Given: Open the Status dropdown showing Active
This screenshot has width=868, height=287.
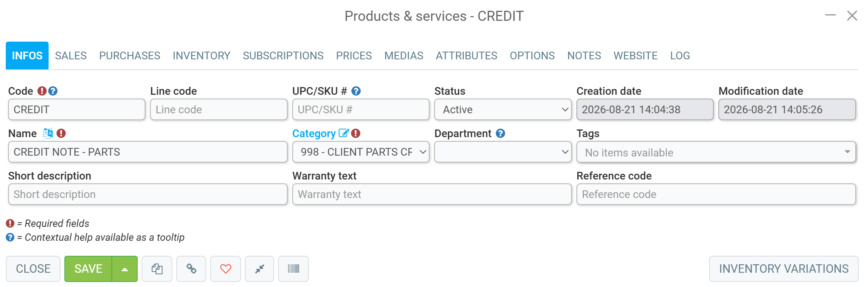Looking at the screenshot, I should tap(503, 109).
